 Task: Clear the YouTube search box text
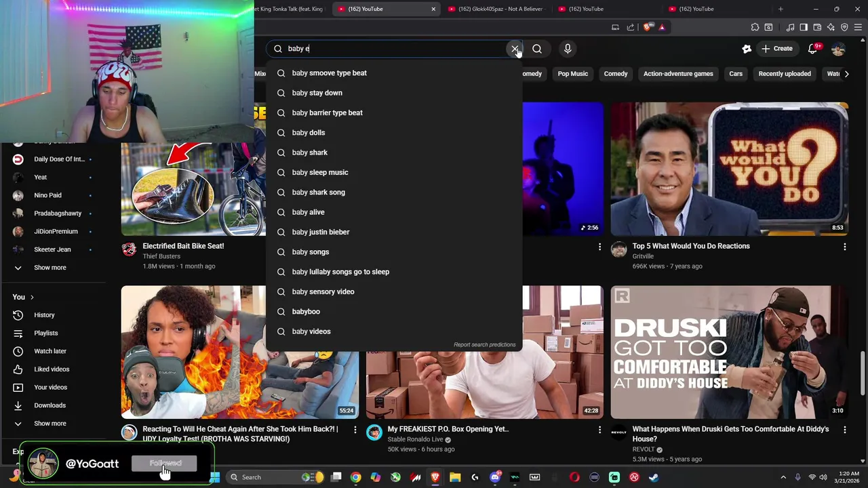tap(515, 49)
